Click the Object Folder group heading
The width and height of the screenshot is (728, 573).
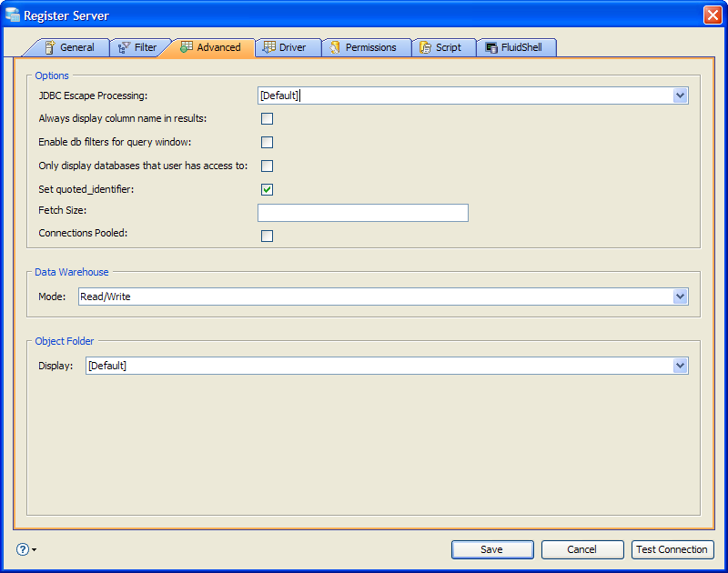point(65,341)
